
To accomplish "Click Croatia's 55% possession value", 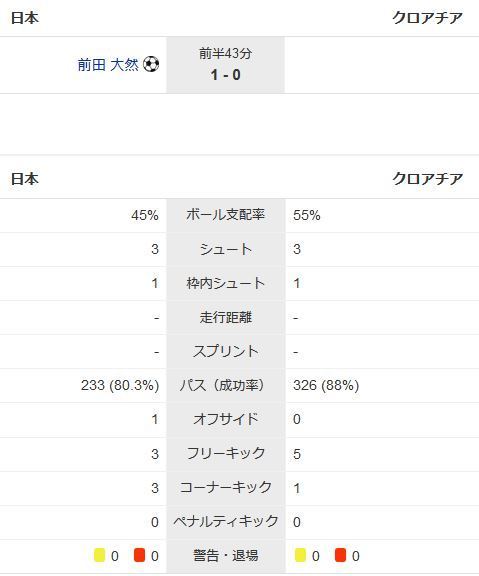I will tap(307, 215).
